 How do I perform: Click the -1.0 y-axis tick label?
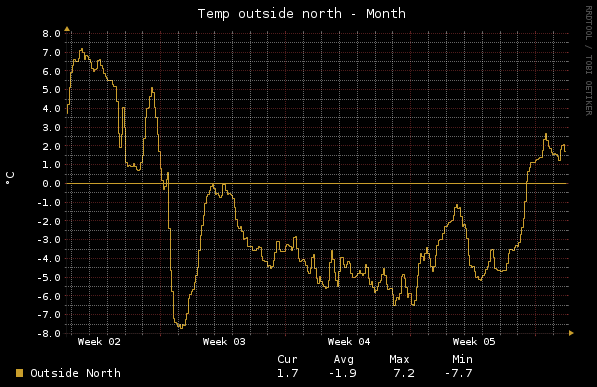[49, 202]
